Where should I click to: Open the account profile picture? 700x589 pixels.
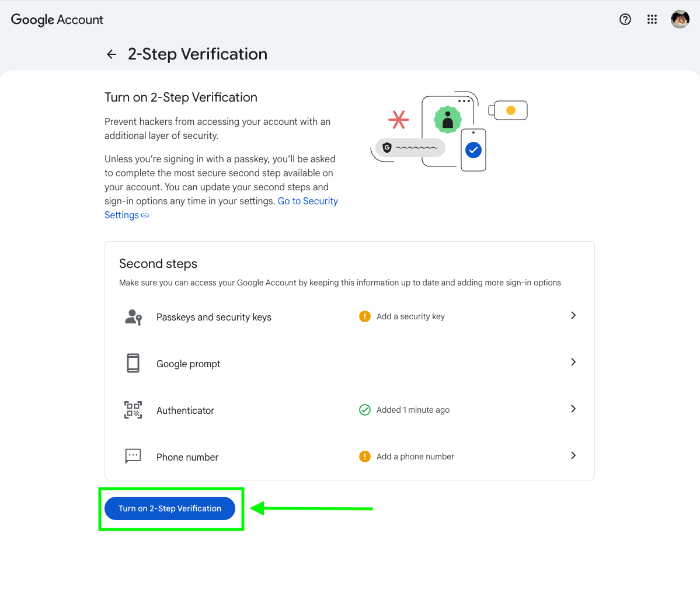tap(680, 19)
